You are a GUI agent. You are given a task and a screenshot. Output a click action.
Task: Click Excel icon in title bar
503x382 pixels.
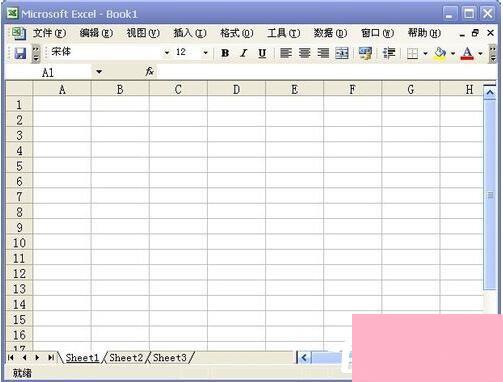(12, 13)
